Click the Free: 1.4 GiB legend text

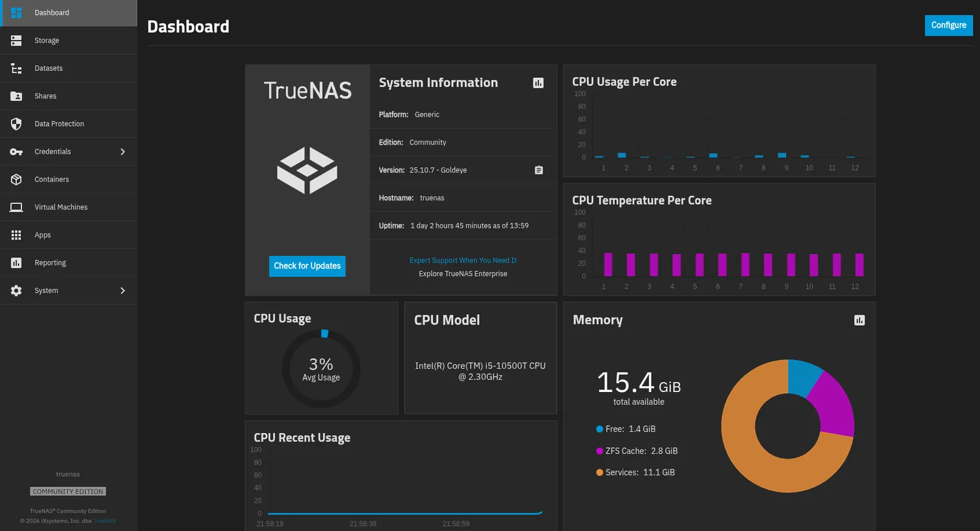coord(630,429)
